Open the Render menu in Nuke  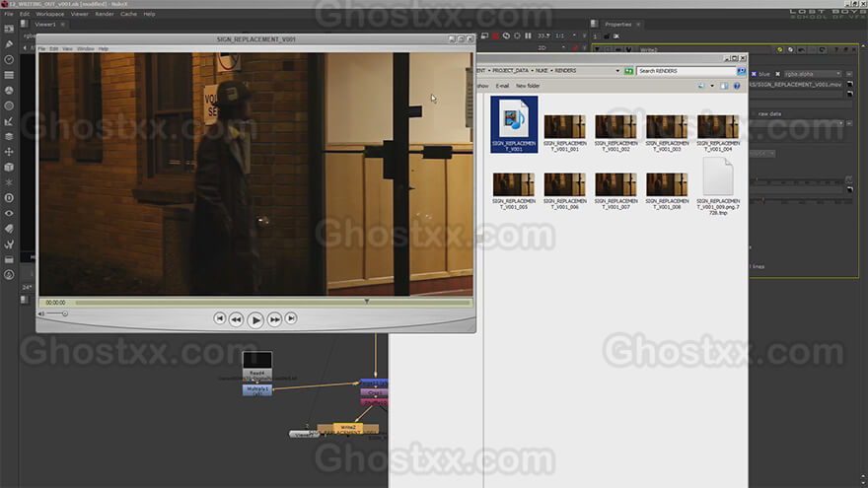click(105, 14)
